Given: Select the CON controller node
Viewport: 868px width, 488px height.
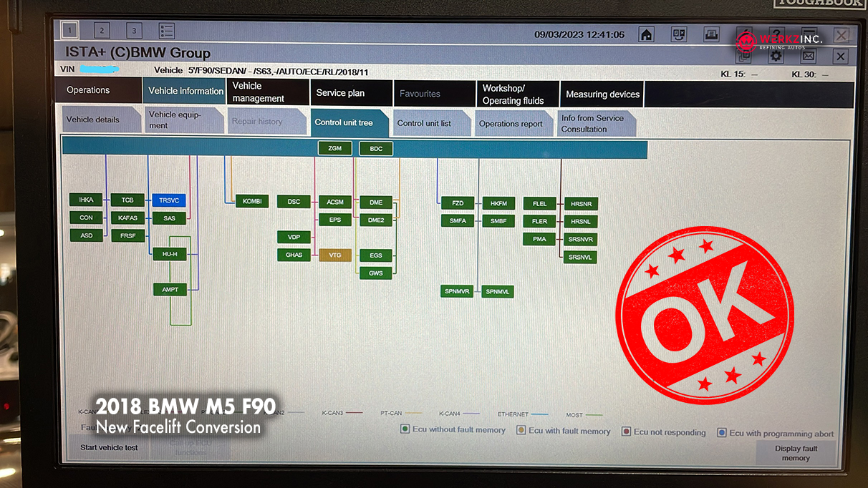Looking at the screenshot, I should pos(86,218).
